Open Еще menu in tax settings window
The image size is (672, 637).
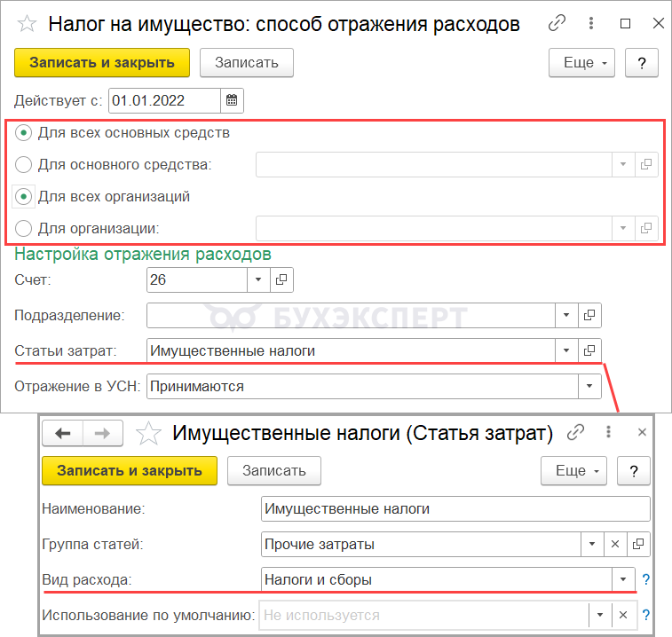pyautogui.click(x=581, y=63)
